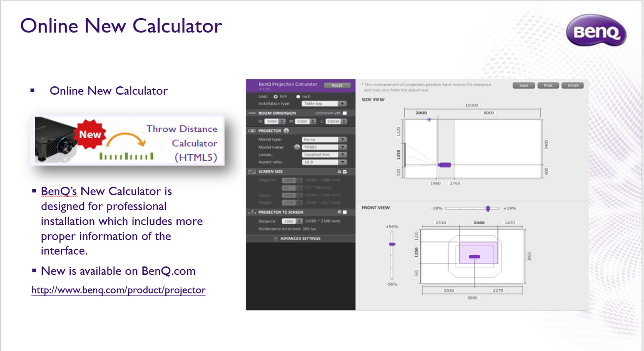Toggle the Screen Size lock checkbox
This screenshot has height=351, width=644.
[345, 172]
